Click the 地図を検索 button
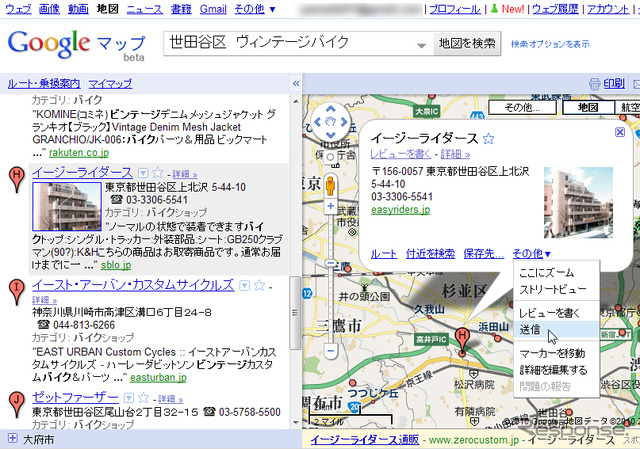This screenshot has width=640, height=449. pyautogui.click(x=467, y=43)
